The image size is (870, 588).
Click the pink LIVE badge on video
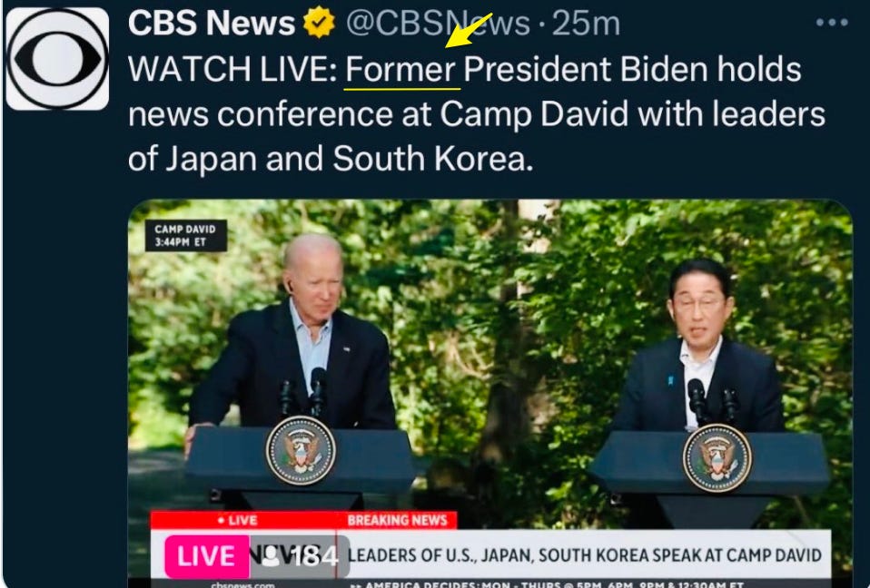tap(206, 556)
